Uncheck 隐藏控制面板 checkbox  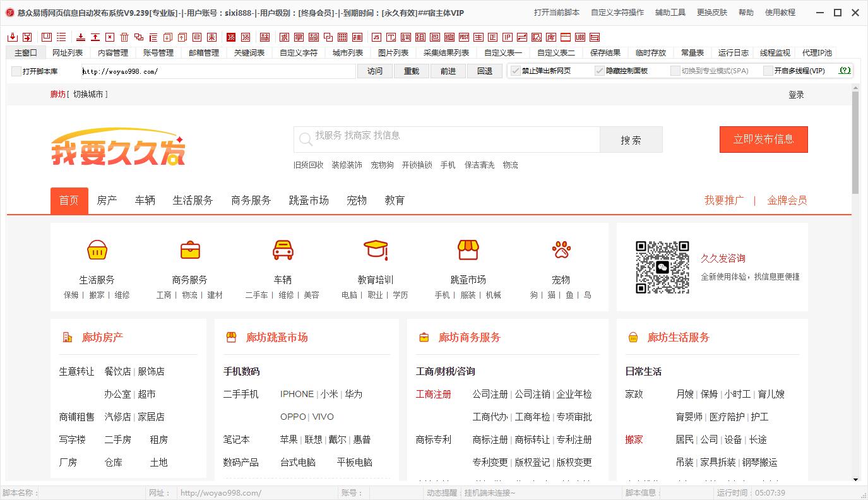600,71
